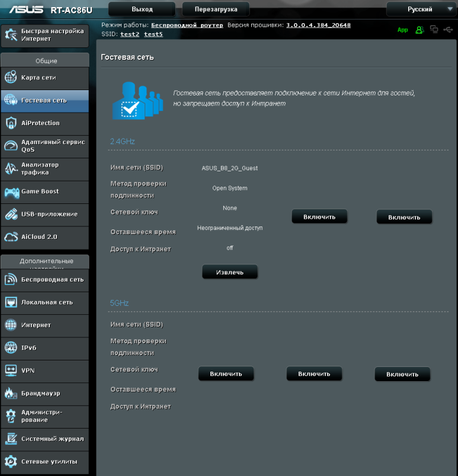
Task: Click the Open System authentication value
Action: click(230, 188)
